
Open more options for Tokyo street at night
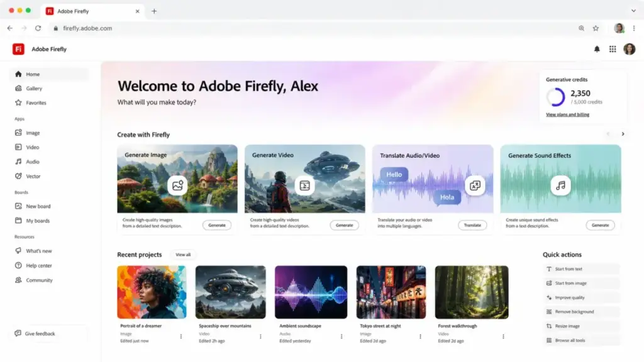420,337
